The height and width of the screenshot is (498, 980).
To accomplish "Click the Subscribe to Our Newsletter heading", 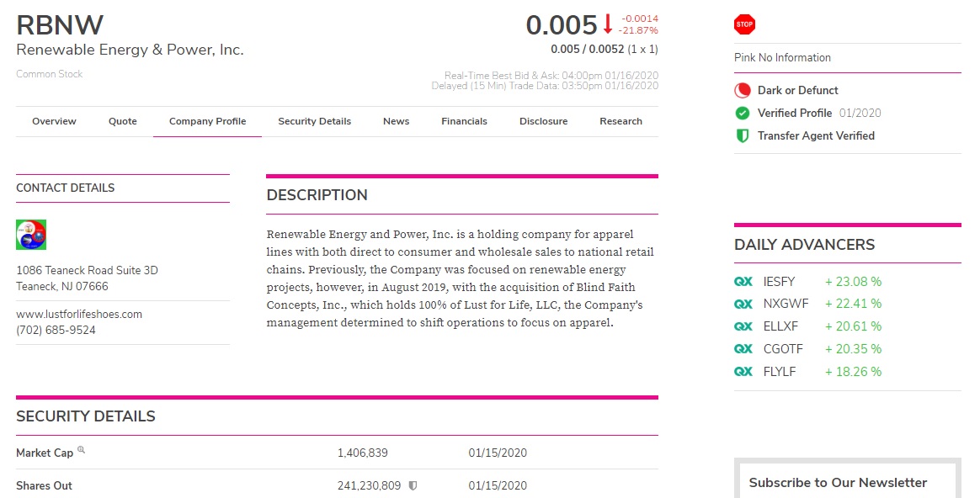I will click(x=838, y=482).
